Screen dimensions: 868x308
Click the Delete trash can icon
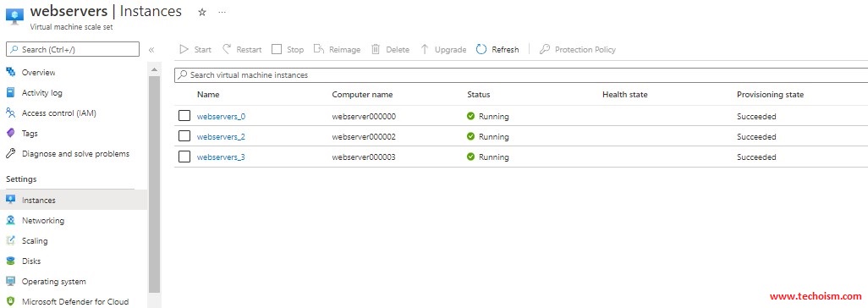coord(376,49)
